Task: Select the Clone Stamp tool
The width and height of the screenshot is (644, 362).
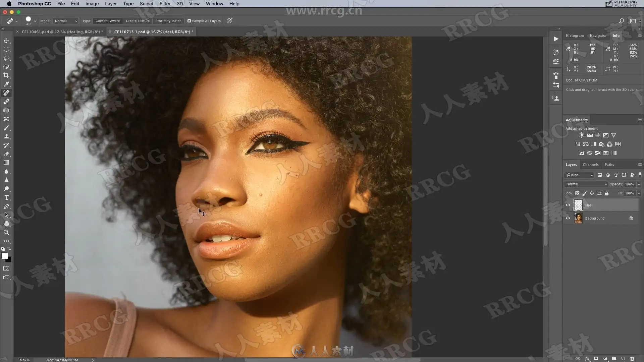Action: pos(6,136)
